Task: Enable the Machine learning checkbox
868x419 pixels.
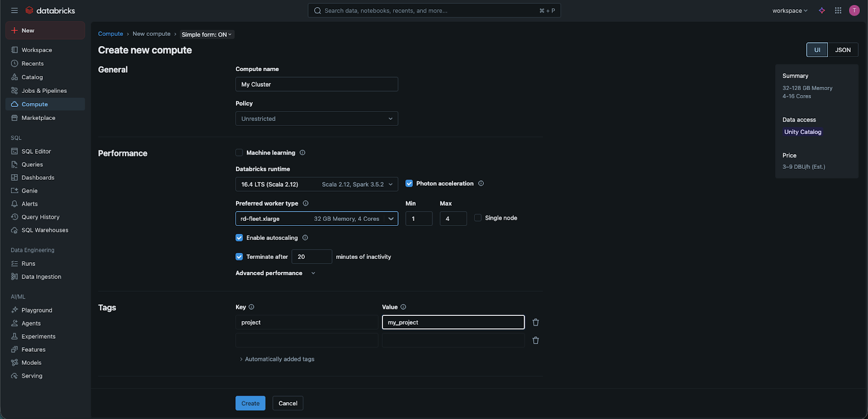Action: (x=239, y=153)
